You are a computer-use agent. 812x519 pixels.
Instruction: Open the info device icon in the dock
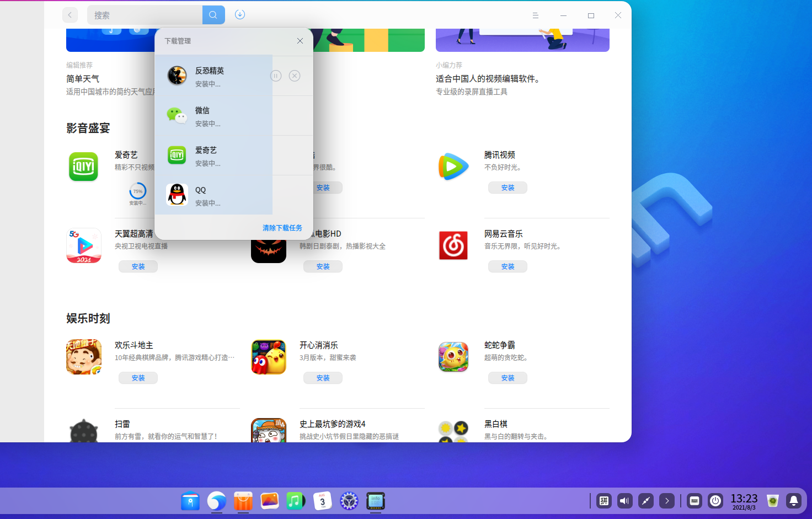376,501
